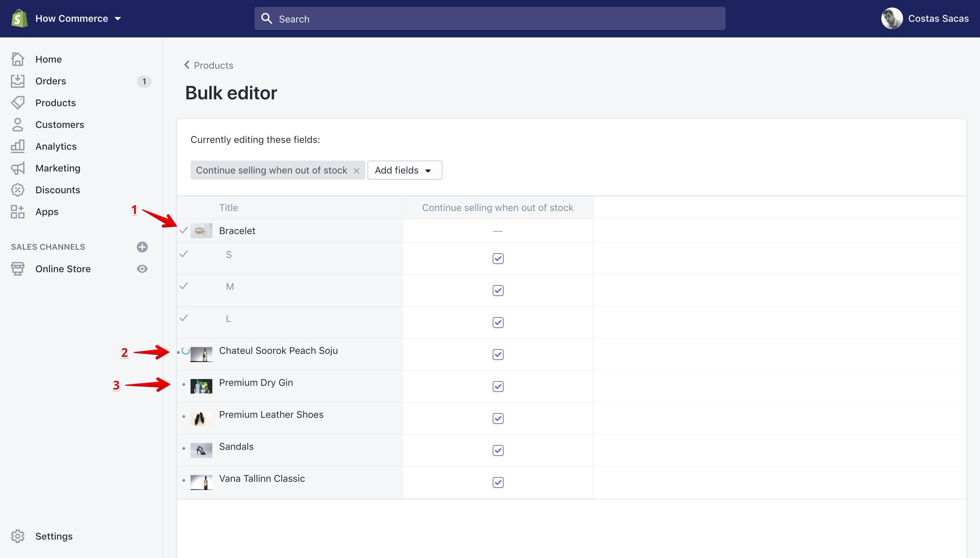Open Costas Sacas user avatar
Image resolution: width=980 pixels, height=558 pixels.
coord(892,18)
